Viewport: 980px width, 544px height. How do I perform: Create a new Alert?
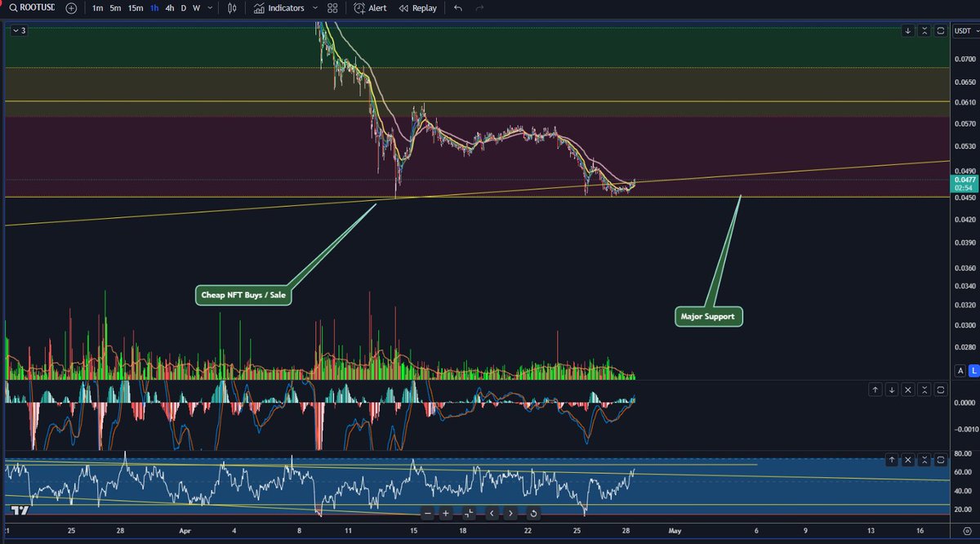(371, 8)
